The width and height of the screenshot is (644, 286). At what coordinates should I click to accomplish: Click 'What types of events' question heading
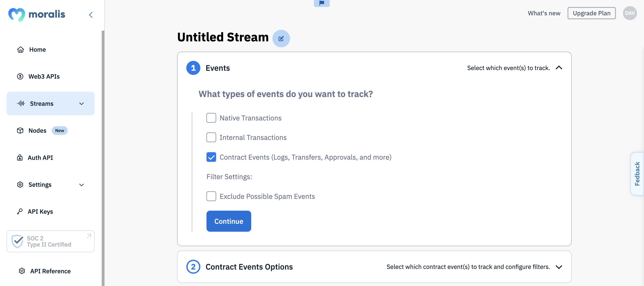[x=286, y=94]
